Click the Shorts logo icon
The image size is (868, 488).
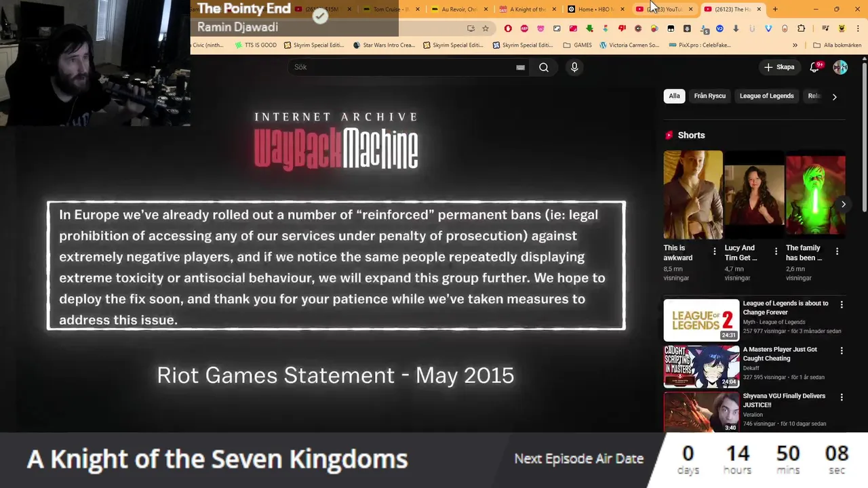click(x=669, y=135)
